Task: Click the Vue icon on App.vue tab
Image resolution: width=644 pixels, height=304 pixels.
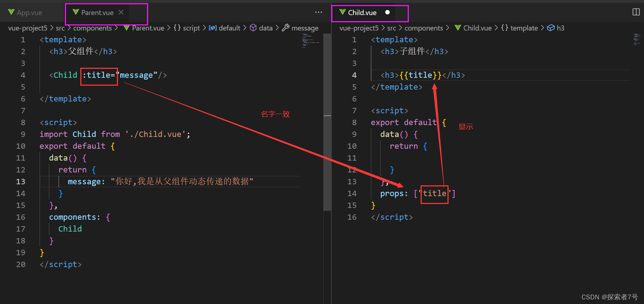Action: (x=11, y=13)
